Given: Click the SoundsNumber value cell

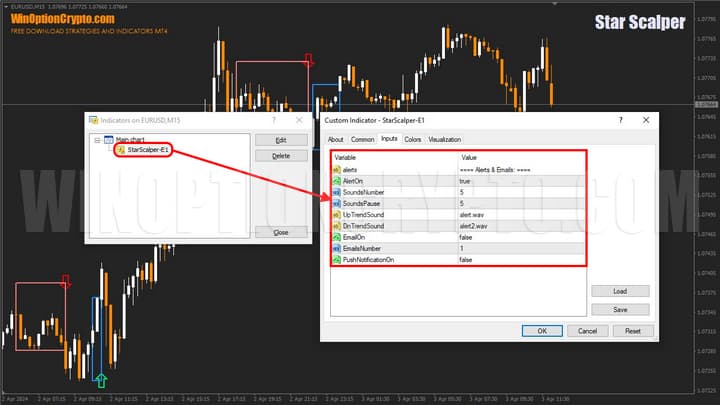Looking at the screenshot, I should coord(522,192).
